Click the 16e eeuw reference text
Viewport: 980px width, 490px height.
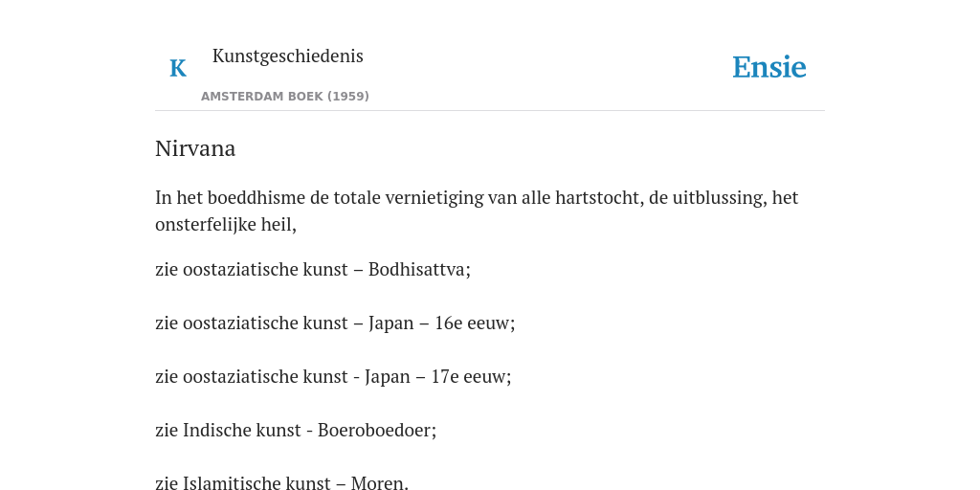pyautogui.click(x=473, y=323)
